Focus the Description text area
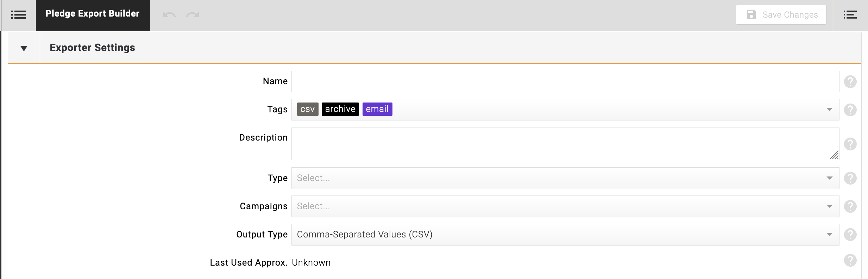 (565, 144)
